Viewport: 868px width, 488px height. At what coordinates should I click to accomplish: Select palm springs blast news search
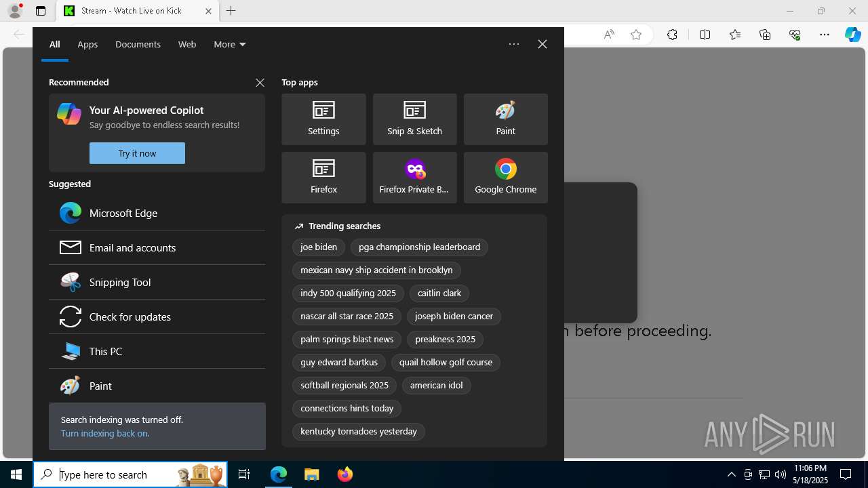(347, 340)
